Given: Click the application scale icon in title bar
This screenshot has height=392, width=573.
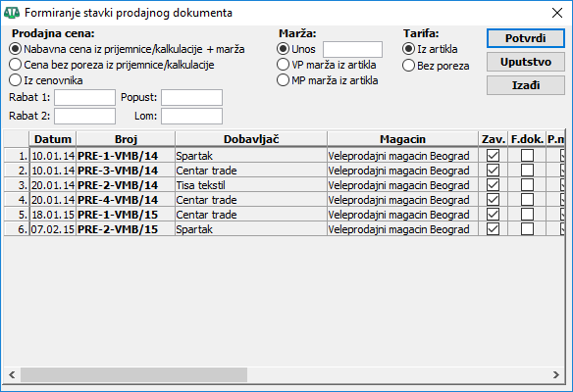Looking at the screenshot, I should [x=12, y=13].
